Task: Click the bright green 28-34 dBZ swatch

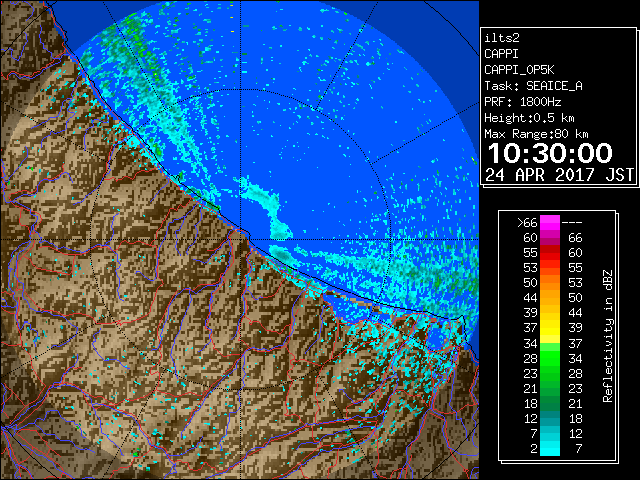Action: click(550, 358)
